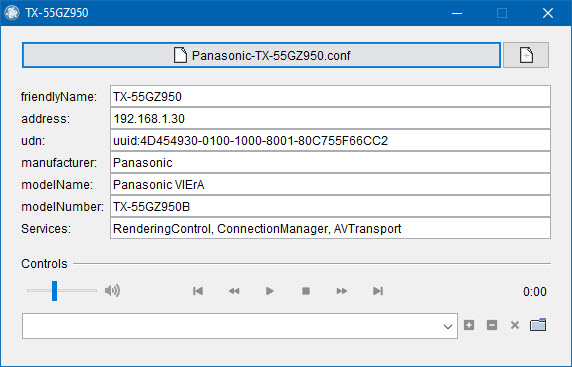
Task: Click the Controls section heading
Action: tap(44, 263)
